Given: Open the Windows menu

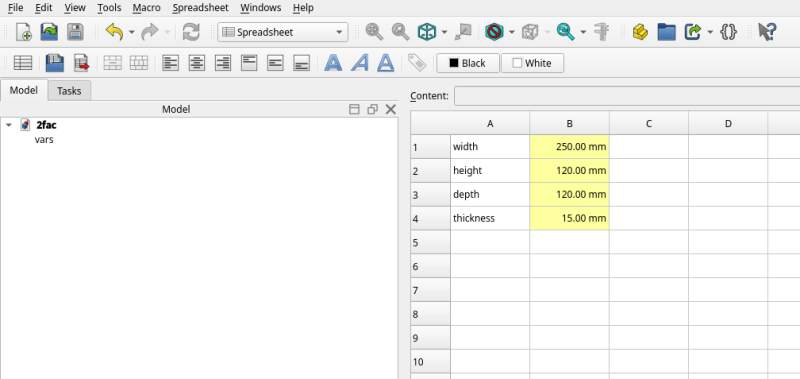Looking at the screenshot, I should coord(261,8).
